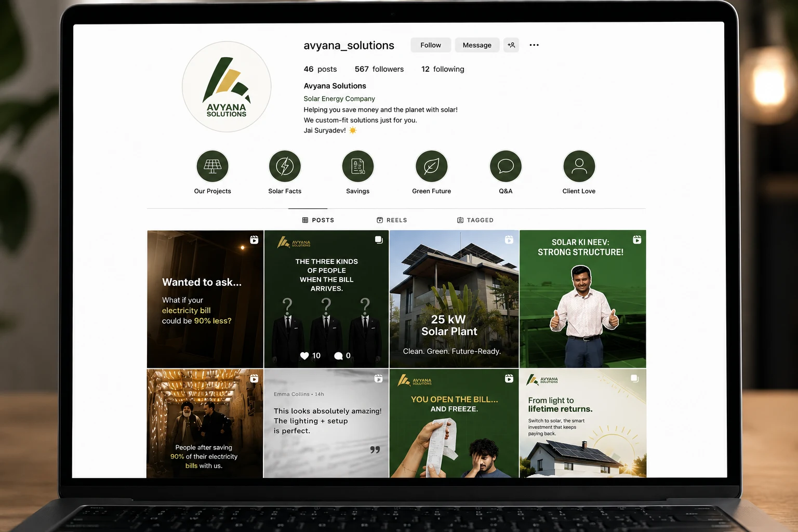Screen dimensions: 798x532
Task: Open the Green Future leaf highlight
Action: (x=431, y=166)
